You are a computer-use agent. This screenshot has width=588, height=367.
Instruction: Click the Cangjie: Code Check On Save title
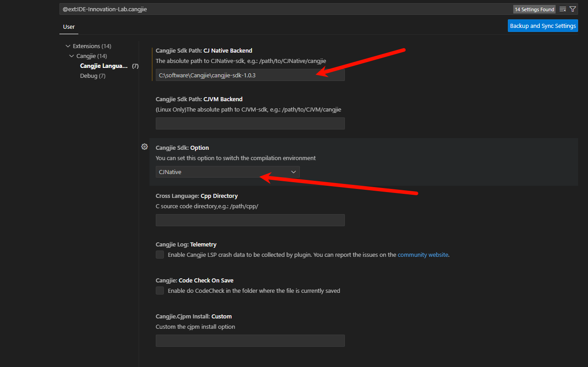(x=194, y=280)
